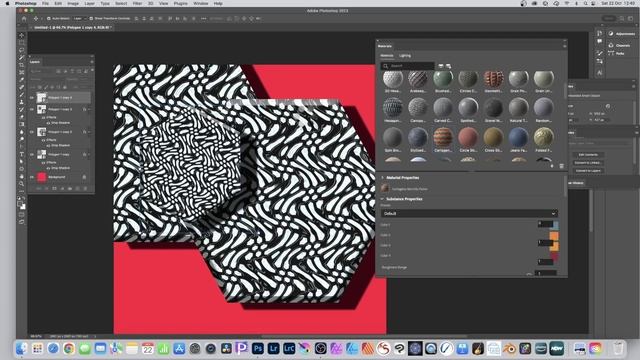Open Blender from the Dock

tap(509, 349)
